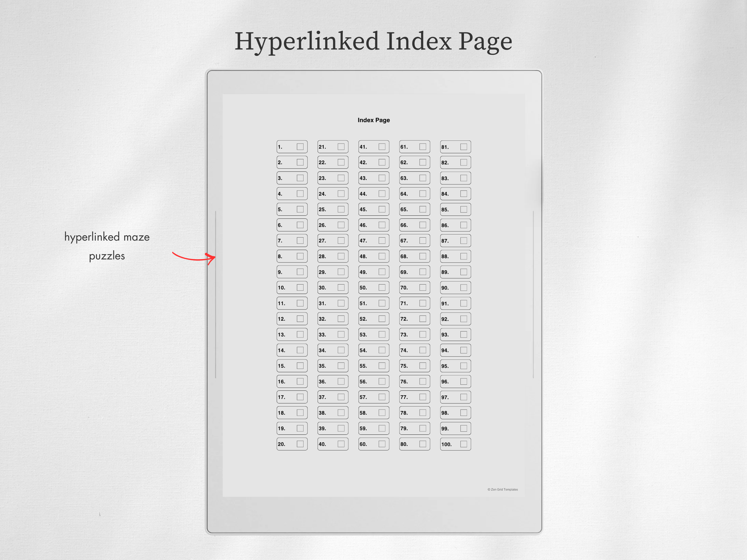Check off entry 20

click(x=300, y=444)
